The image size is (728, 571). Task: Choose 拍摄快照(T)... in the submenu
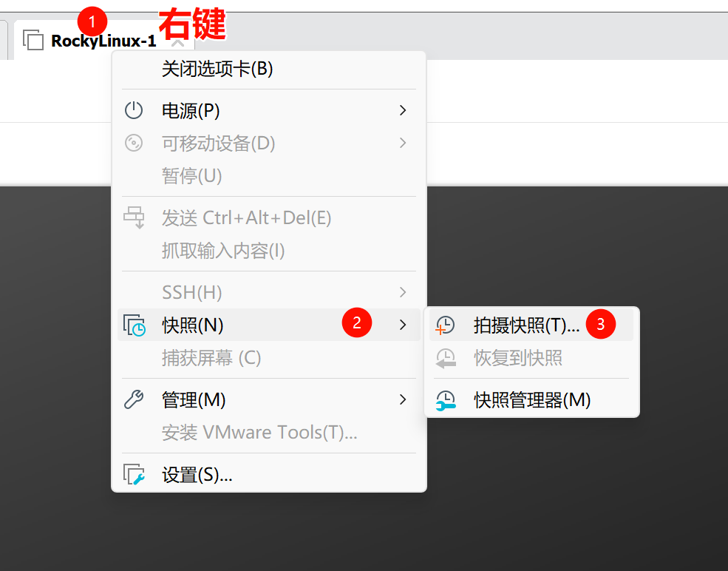(531, 325)
